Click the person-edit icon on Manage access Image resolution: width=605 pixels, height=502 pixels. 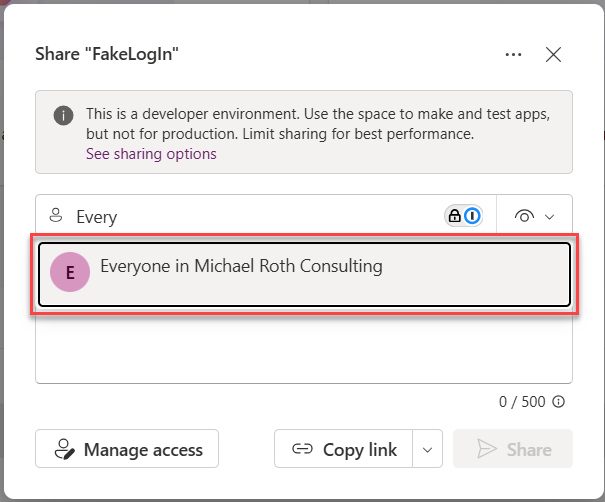click(64, 449)
